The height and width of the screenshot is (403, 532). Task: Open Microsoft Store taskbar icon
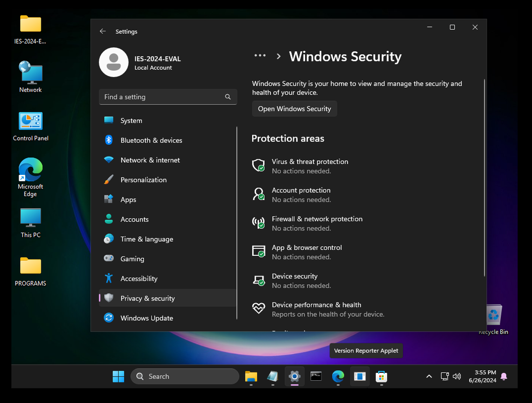(381, 377)
